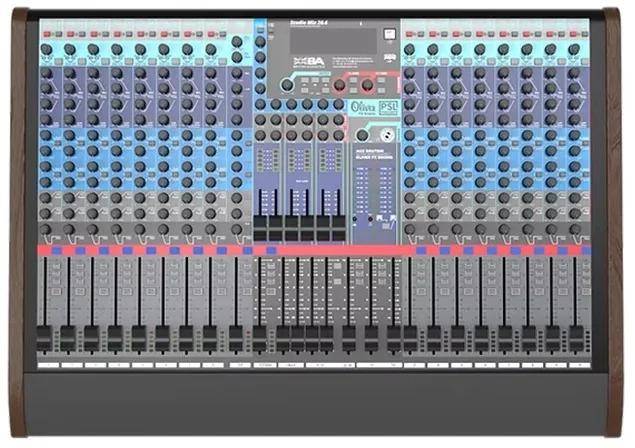
Task: Toggle the rightmost blue button on the red strip
Action: coord(586,251)
